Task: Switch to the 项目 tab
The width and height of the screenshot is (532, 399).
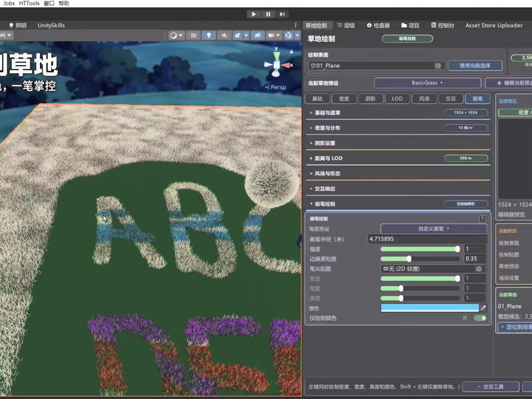Action: (x=410, y=25)
